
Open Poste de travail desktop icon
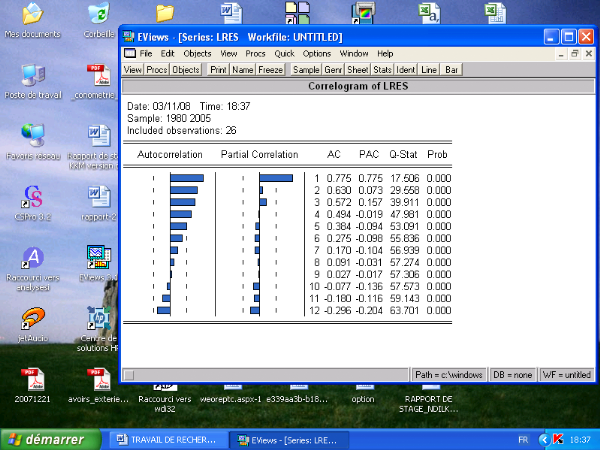click(x=32, y=76)
